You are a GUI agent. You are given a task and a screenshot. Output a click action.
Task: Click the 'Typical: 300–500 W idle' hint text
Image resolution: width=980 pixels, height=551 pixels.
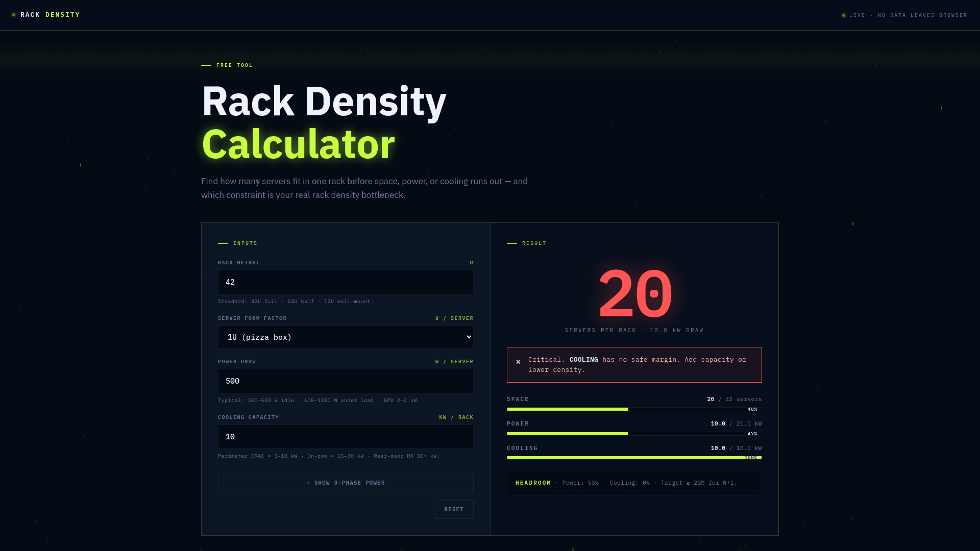coord(319,400)
